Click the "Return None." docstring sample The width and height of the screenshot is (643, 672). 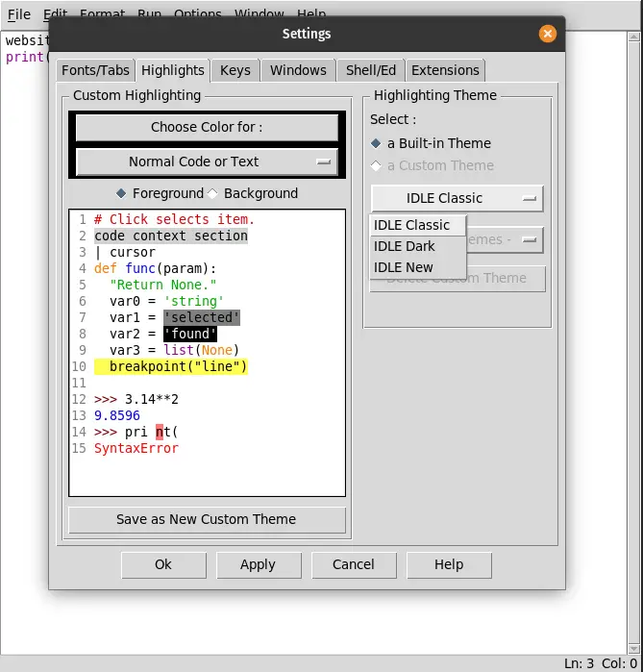[x=162, y=285]
